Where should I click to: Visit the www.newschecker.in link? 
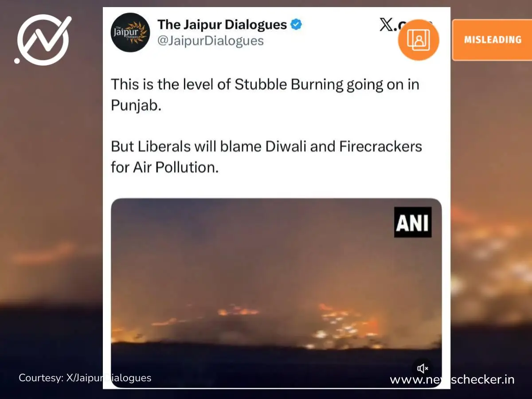(452, 379)
